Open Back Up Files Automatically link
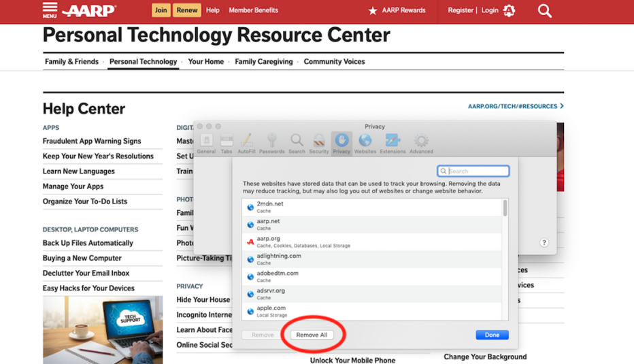 (88, 243)
